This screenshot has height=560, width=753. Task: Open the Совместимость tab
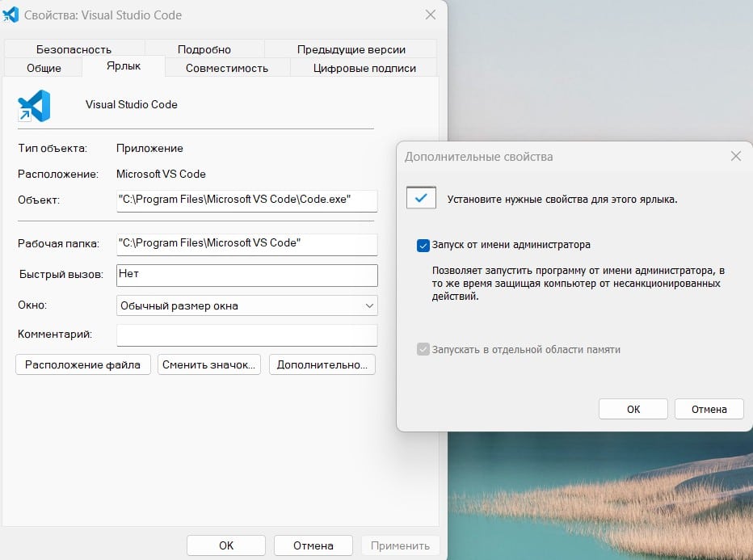(227, 68)
